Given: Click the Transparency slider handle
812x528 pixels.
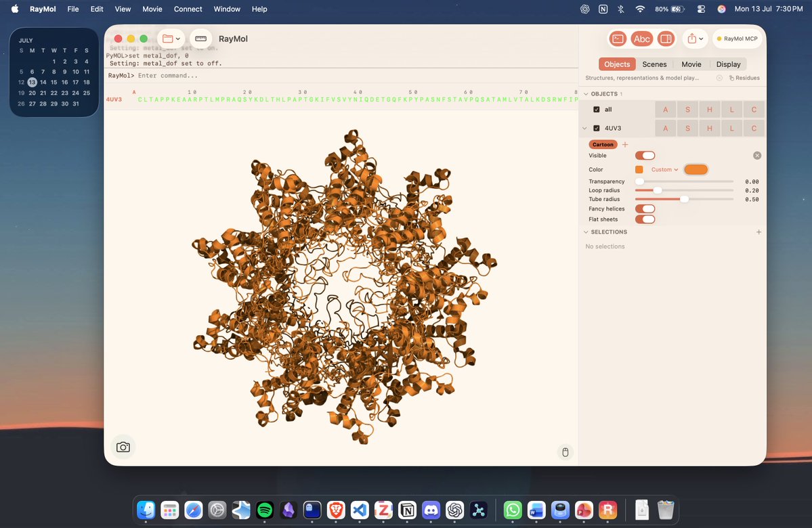Looking at the screenshot, I should pyautogui.click(x=639, y=181).
